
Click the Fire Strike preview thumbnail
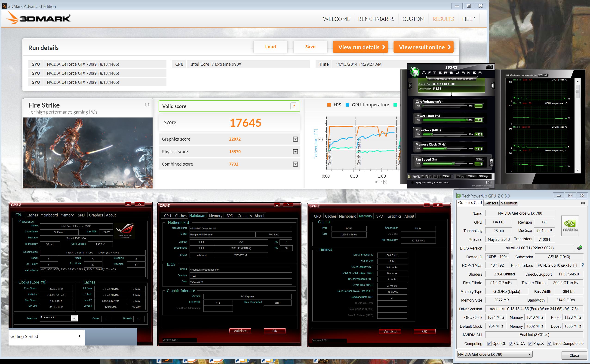pos(88,153)
